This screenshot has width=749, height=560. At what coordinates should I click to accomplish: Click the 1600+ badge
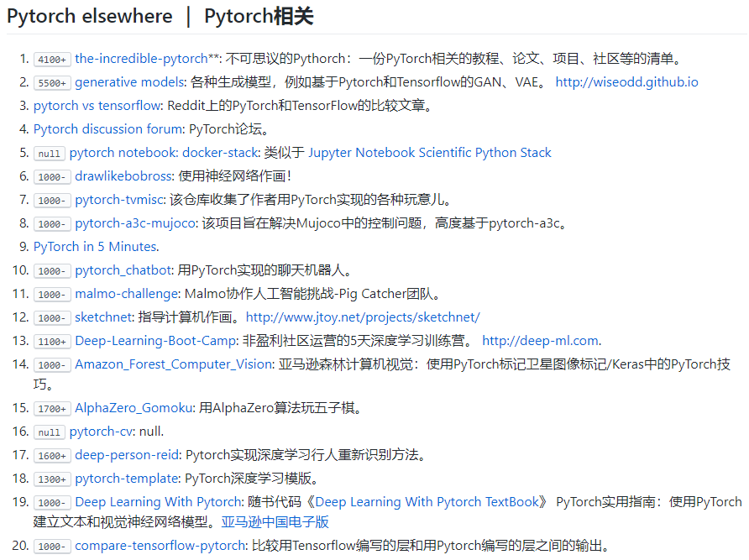click(x=52, y=455)
